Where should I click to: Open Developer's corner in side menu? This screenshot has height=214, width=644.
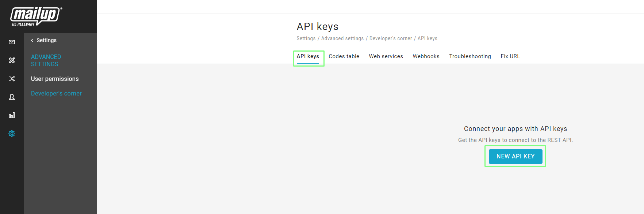56,93
